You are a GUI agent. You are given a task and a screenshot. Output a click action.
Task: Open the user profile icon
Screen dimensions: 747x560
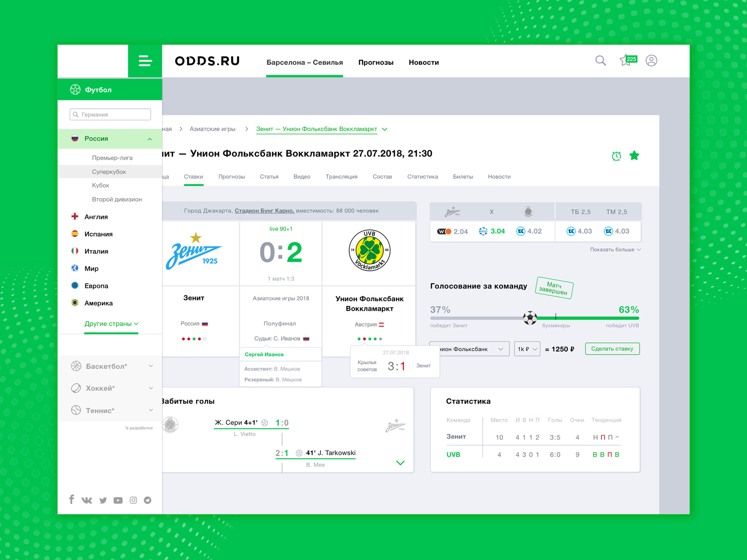[651, 61]
